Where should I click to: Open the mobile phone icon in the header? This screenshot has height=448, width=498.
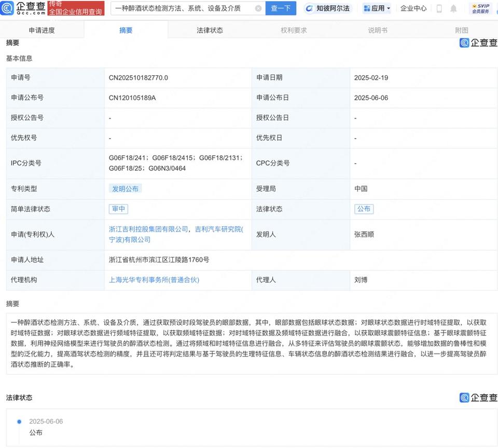click(439, 9)
